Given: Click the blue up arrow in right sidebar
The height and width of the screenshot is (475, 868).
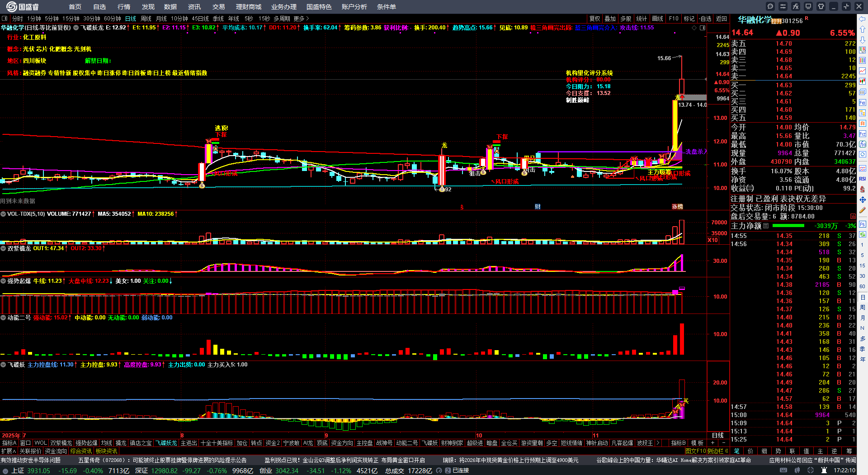Looking at the screenshot, I should [863, 29].
